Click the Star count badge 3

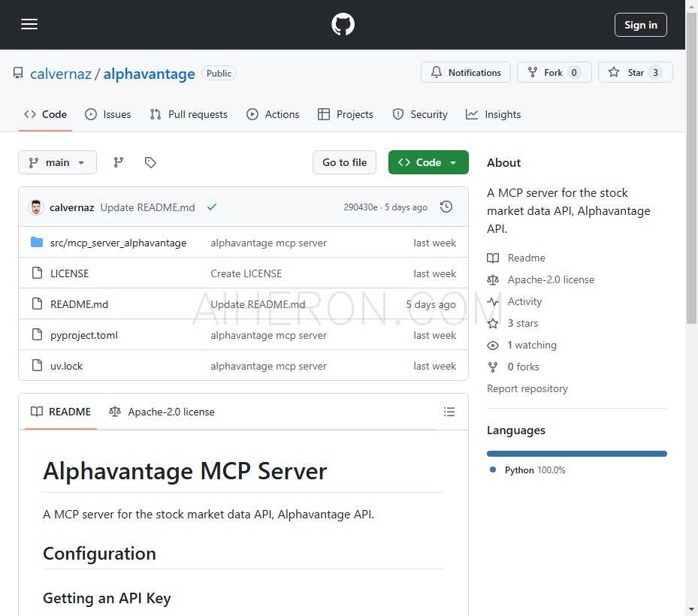point(655,73)
